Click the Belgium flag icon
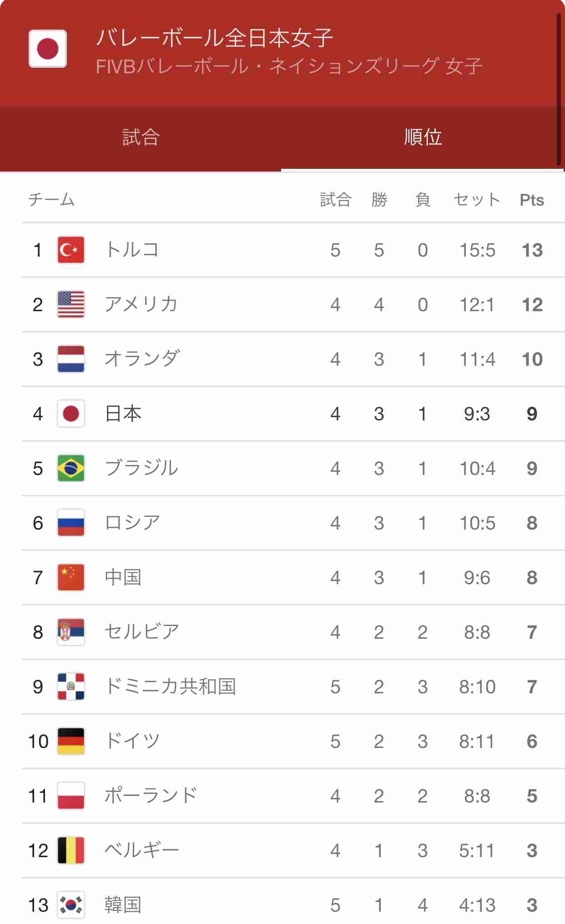 71,850
